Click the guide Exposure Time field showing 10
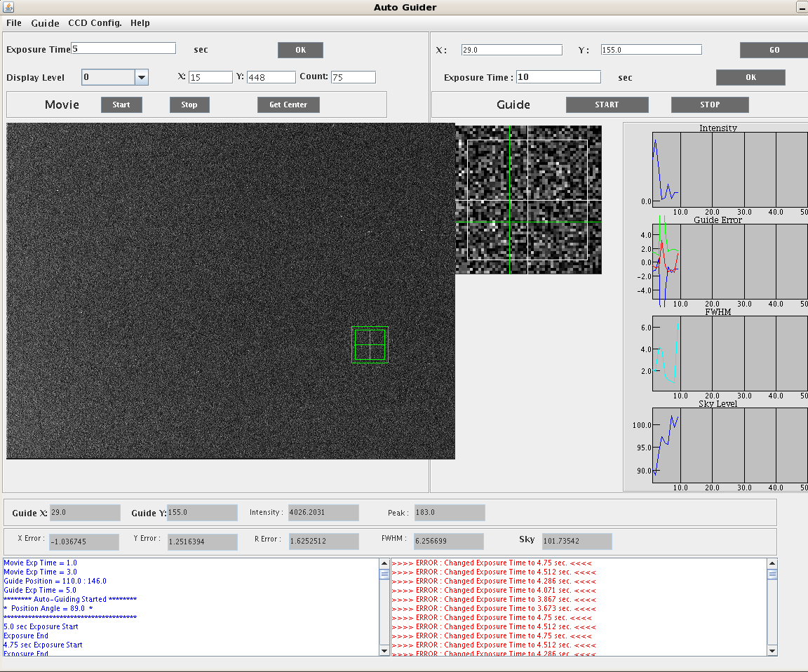Image resolution: width=808 pixels, height=672 pixels. coord(558,77)
